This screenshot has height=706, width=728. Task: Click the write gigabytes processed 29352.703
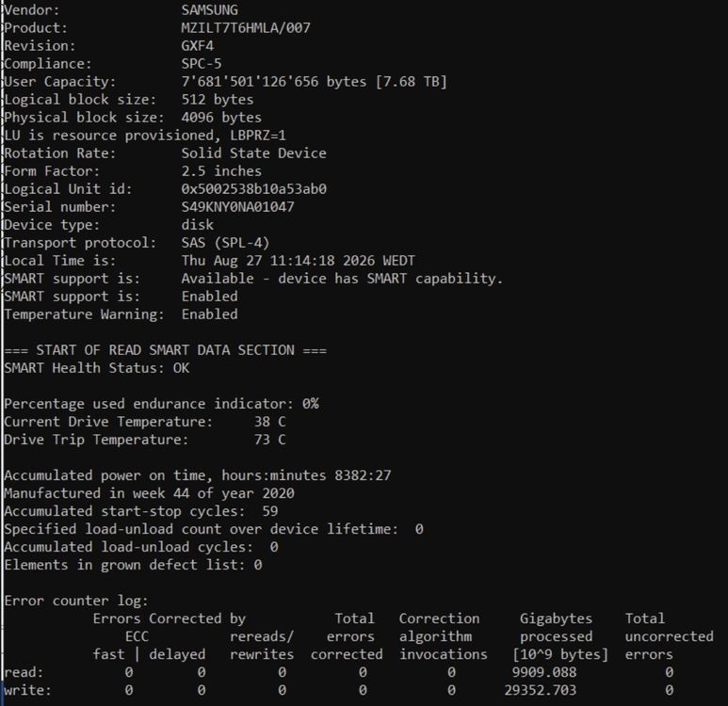[x=541, y=690]
